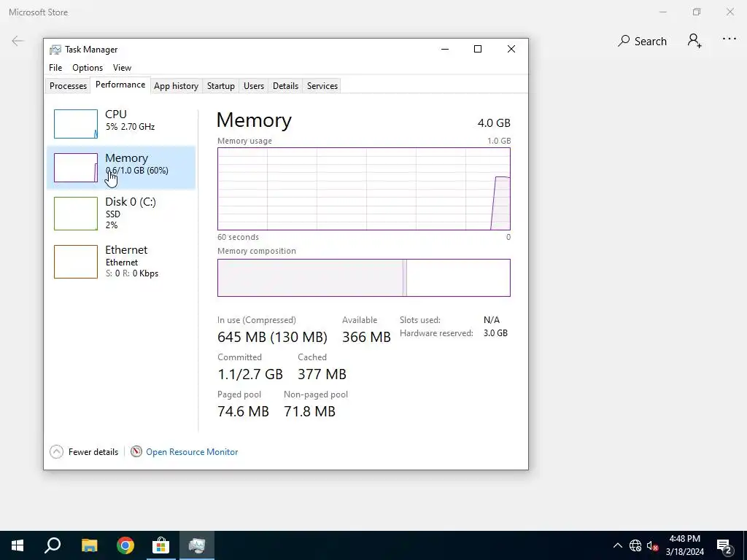
Task: Select the Ethernet performance item
Action: coord(121,262)
